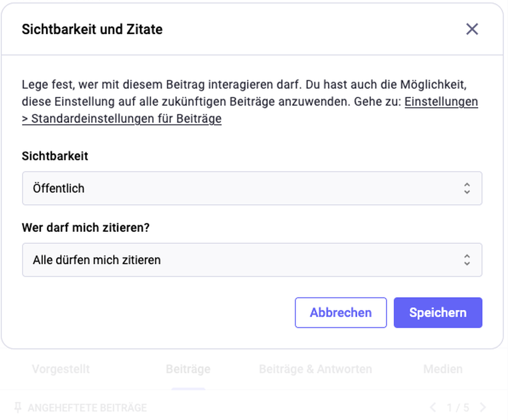The height and width of the screenshot is (420, 508).
Task: Close the dialog with the X icon
Action: point(472,29)
